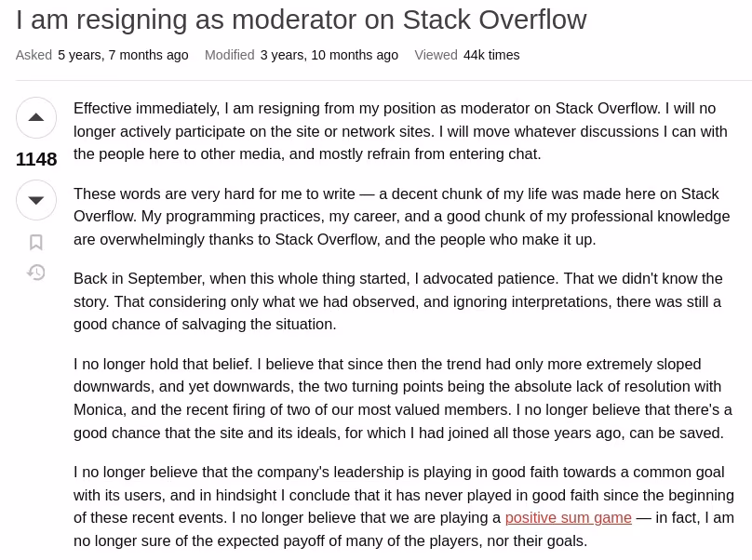The width and height of the screenshot is (752, 560).
Task: Open the post activity history icon
Action: pos(36,273)
